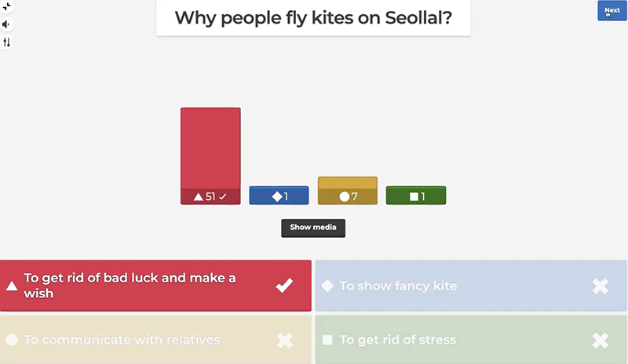The width and height of the screenshot is (628, 364).
Task: Click the green square result bar
Action: point(416,195)
